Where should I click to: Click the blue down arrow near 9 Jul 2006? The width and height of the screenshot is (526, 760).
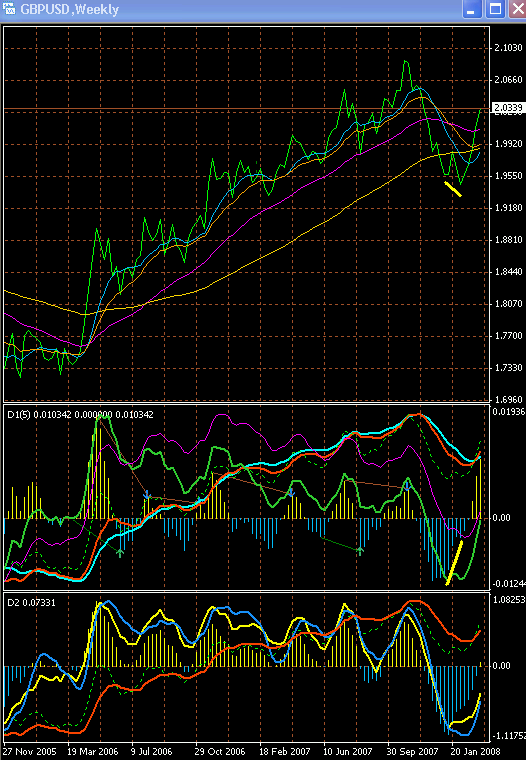147,495
